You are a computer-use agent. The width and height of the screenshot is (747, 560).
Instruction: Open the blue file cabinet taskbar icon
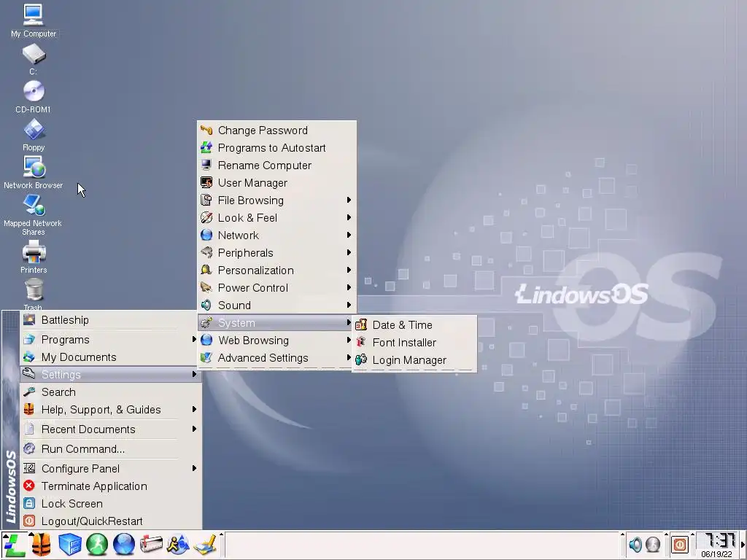(x=69, y=545)
